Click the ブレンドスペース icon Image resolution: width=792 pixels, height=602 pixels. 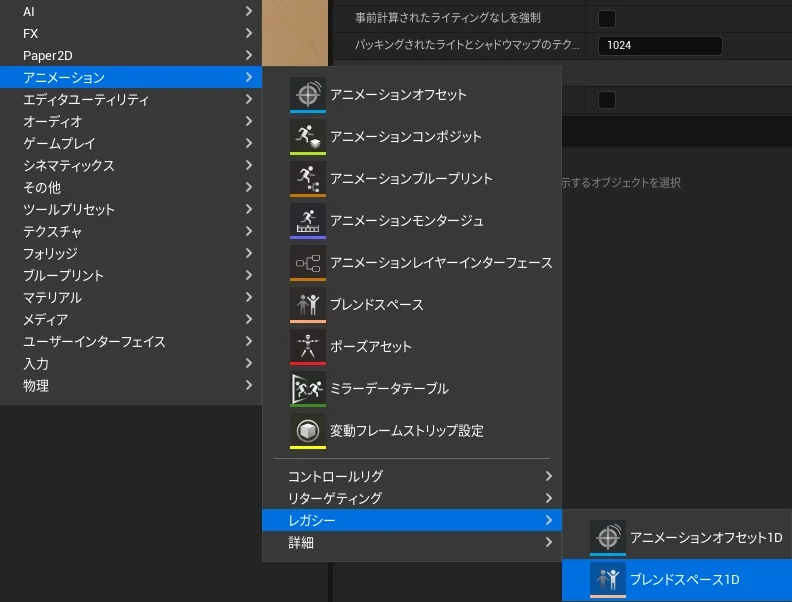coord(307,305)
